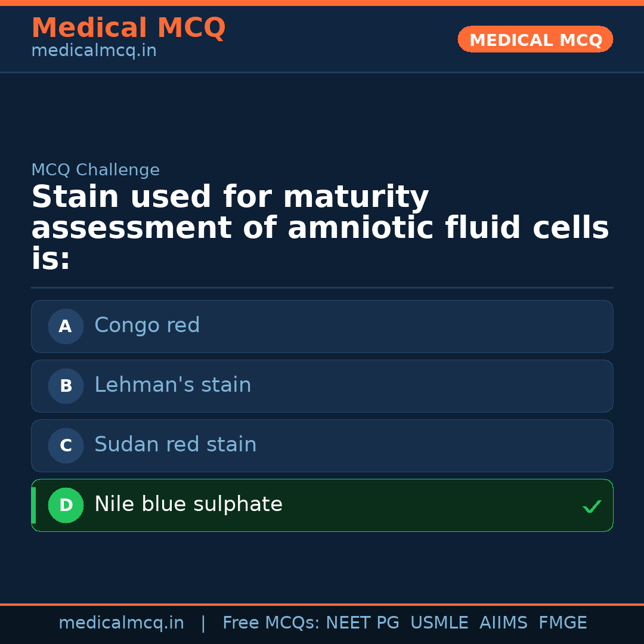Select "USMLE" in the footer
644x644 pixels.
(x=439, y=623)
